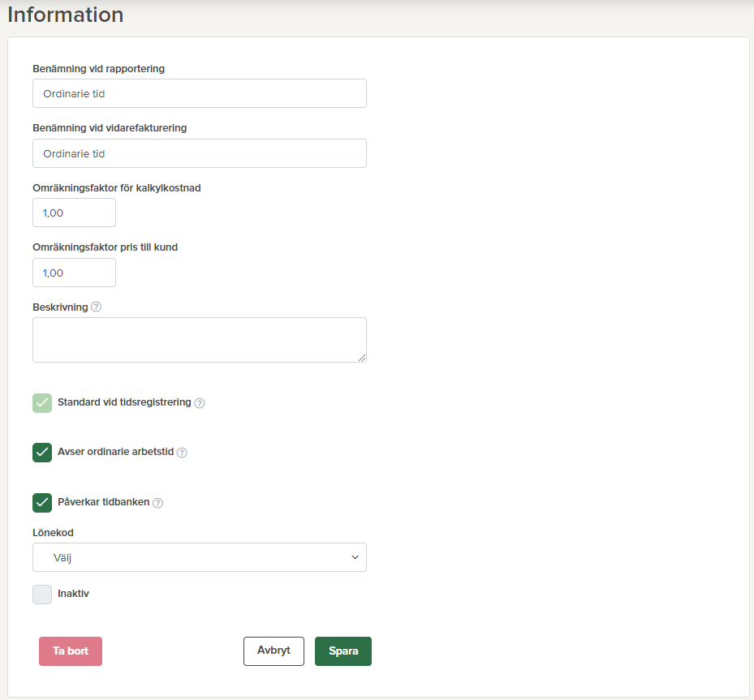This screenshot has height=700, width=754.
Task: Click the Benämning vid vidarefakturering input
Action: coord(200,153)
